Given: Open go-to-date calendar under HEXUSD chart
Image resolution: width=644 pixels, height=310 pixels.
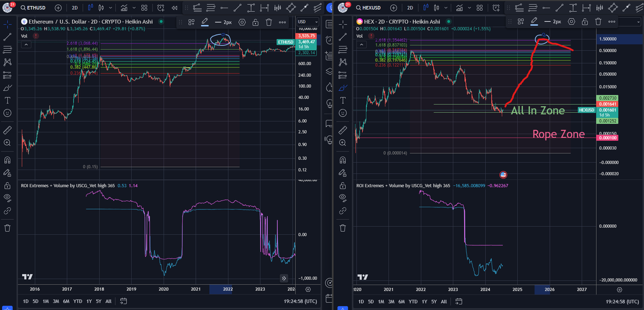Looking at the screenshot, I should [459, 301].
